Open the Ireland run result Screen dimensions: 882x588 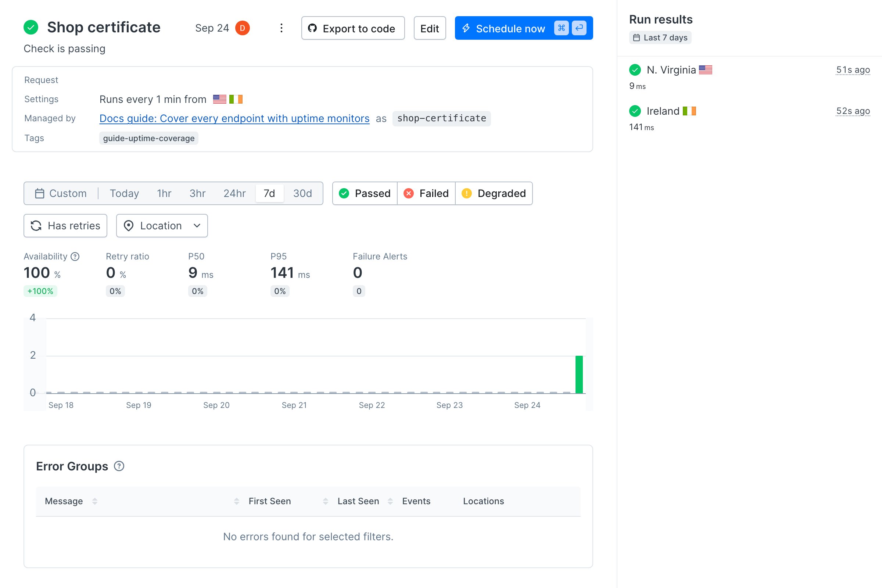point(749,118)
